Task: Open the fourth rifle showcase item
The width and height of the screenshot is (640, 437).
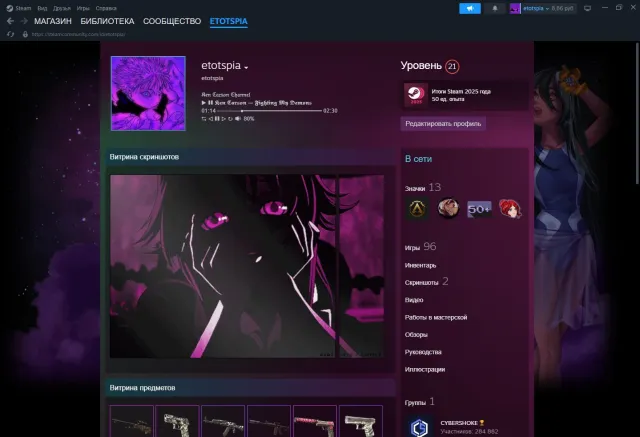Action: click(x=269, y=421)
